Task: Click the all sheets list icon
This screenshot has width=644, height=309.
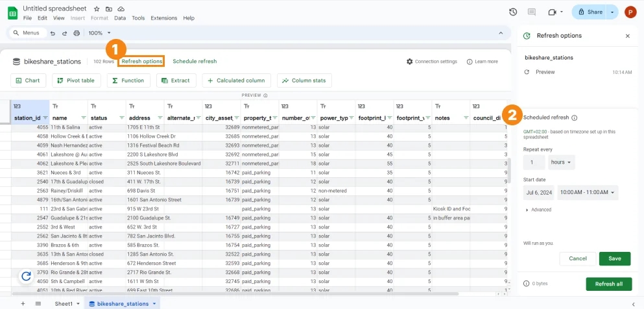Action: 38,304
